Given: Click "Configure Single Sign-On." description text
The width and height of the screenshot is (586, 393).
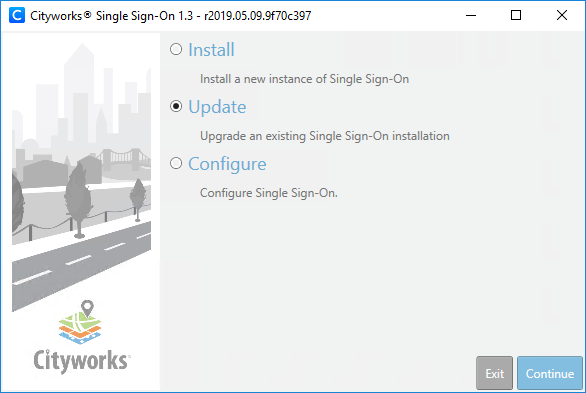Looking at the screenshot, I should coord(268,193).
